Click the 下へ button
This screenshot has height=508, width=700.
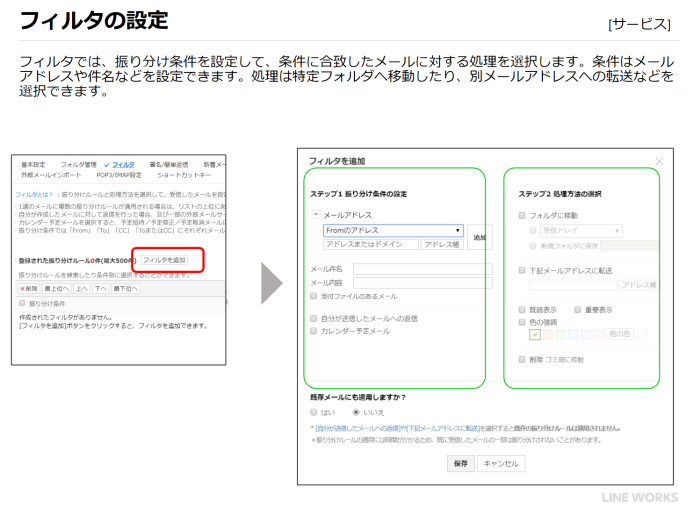(x=100, y=289)
